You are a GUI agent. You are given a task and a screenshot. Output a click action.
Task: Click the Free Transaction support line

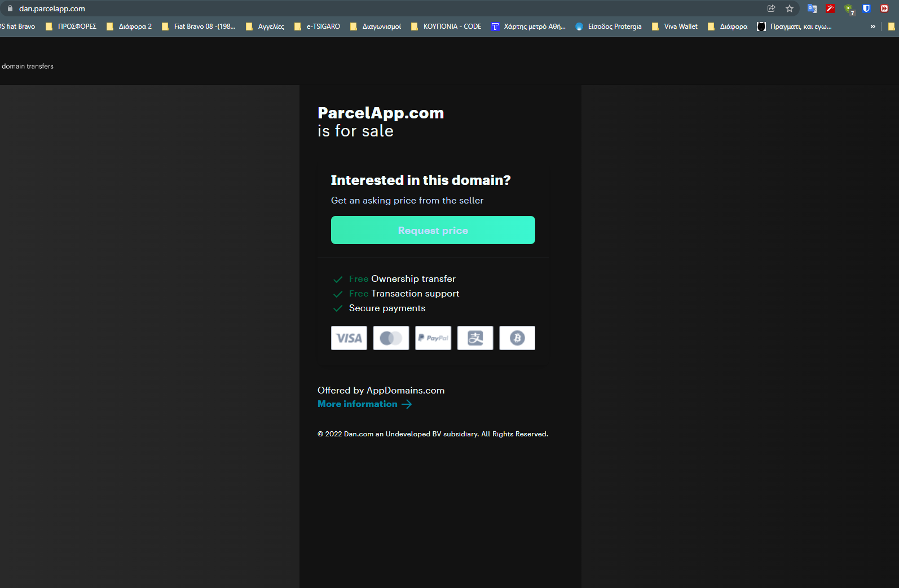click(x=404, y=294)
